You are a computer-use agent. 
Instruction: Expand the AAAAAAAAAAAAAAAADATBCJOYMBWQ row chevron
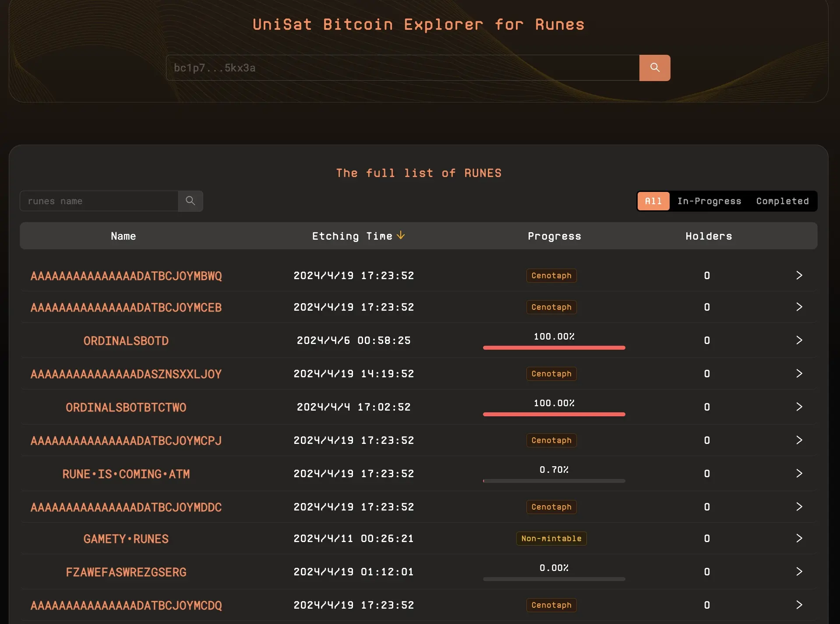(x=799, y=276)
